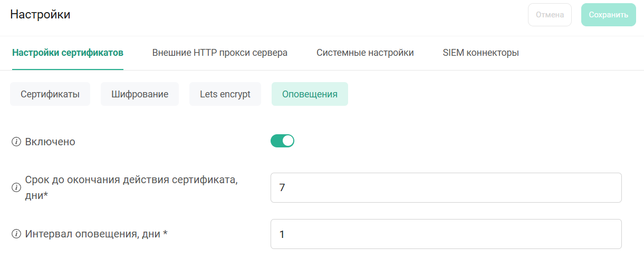Open the Настройки сертификатов tab
The image size is (644, 259).
[x=68, y=53]
